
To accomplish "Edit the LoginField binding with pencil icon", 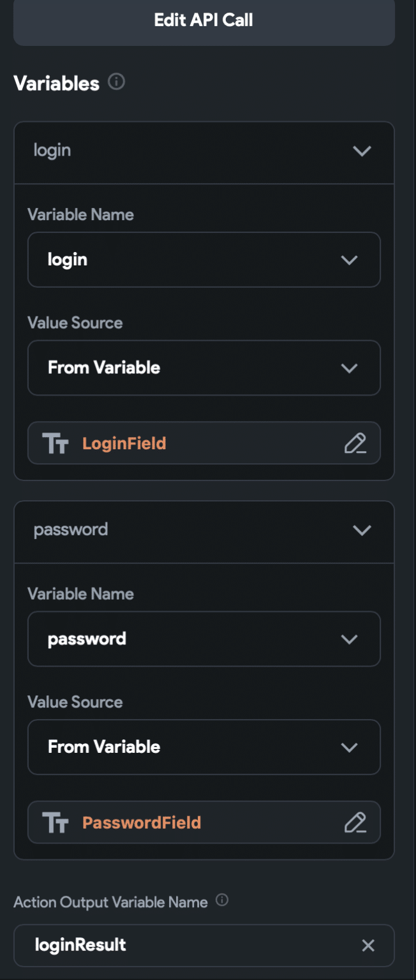I will pos(355,443).
